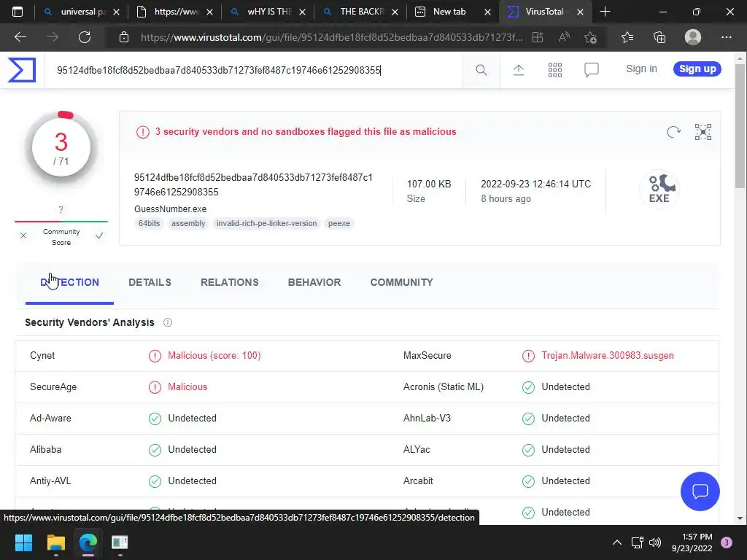Vote malicious with the community X icon
The width and height of the screenshot is (747, 560).
(23, 236)
